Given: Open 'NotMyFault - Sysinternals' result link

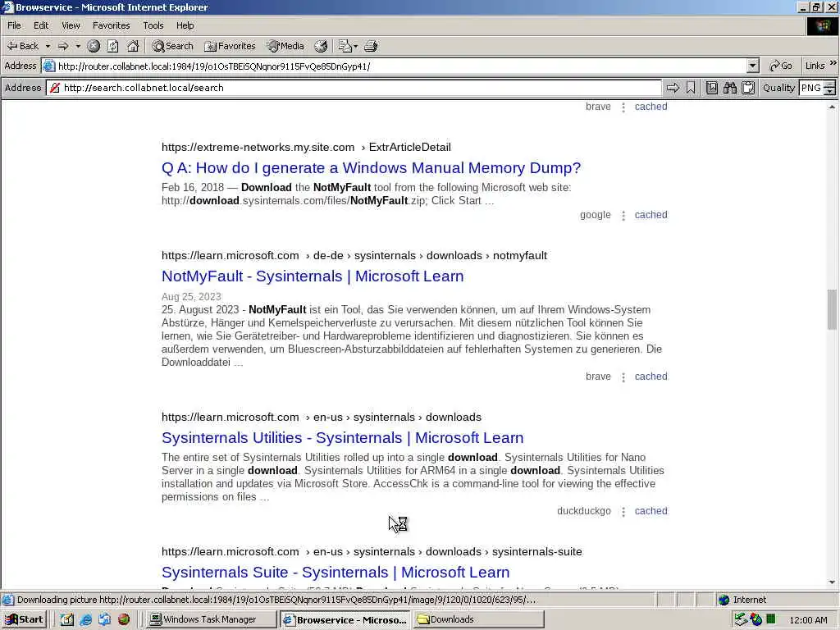Looking at the screenshot, I should pos(313,276).
